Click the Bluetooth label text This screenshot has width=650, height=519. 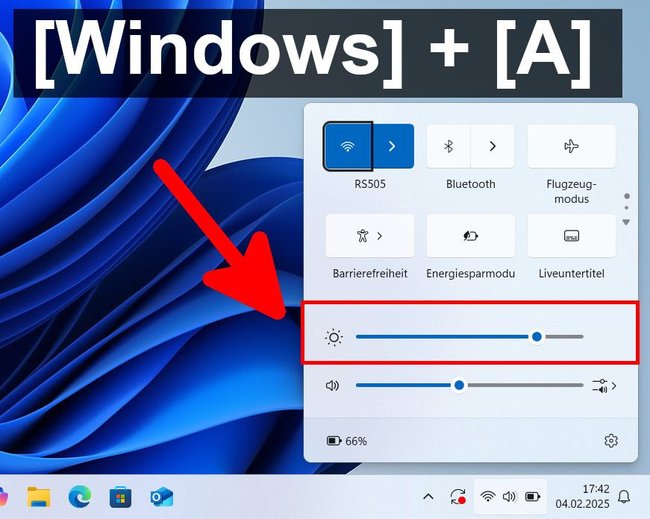471,184
